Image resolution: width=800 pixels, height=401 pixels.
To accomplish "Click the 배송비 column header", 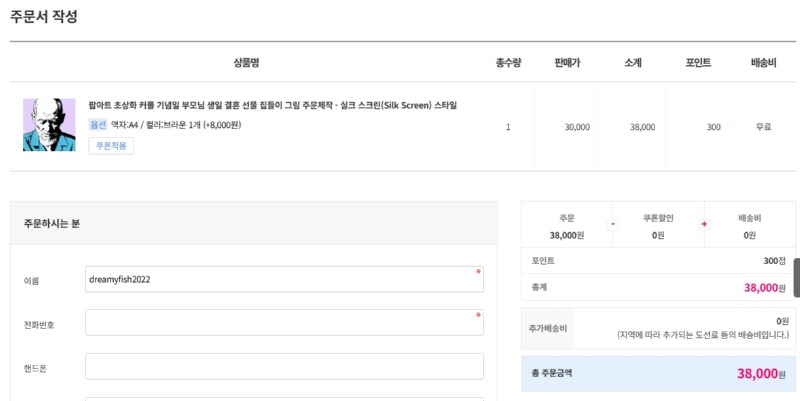I will pos(763,63).
